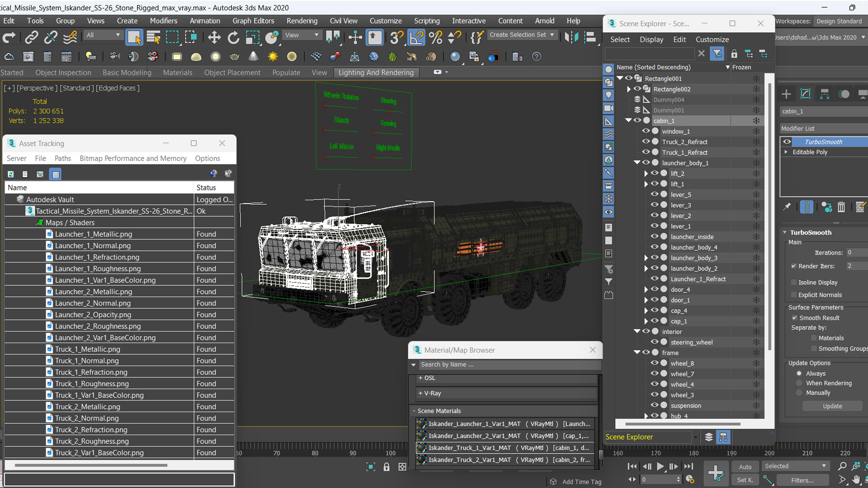Click the sun light icon in ribbon
Screen dimensions: 868x488
point(273,56)
